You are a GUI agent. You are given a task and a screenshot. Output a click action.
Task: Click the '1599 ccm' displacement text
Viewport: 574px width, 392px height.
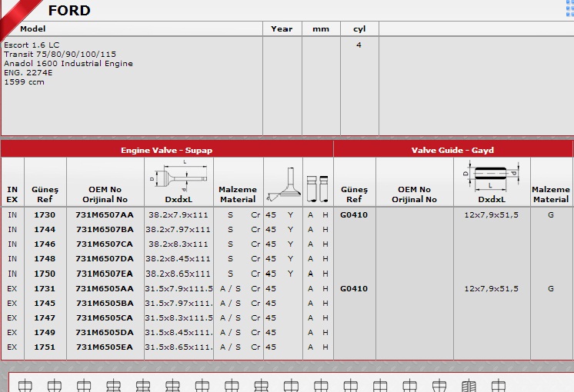click(24, 82)
